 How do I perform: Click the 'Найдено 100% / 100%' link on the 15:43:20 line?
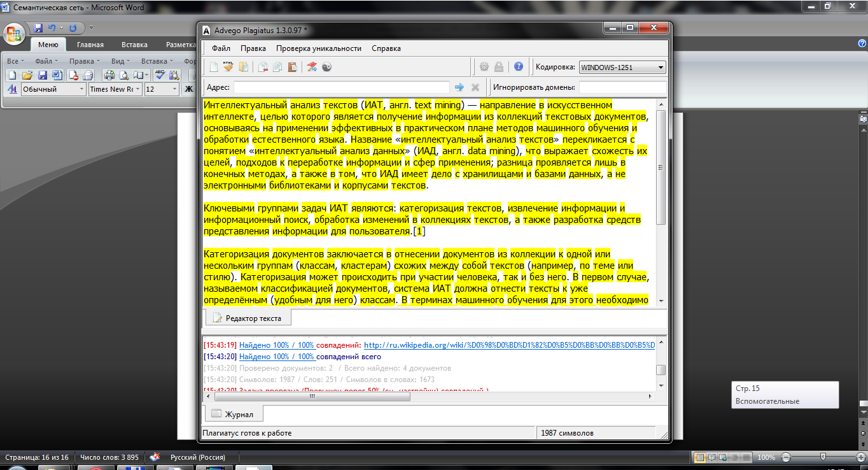click(277, 357)
